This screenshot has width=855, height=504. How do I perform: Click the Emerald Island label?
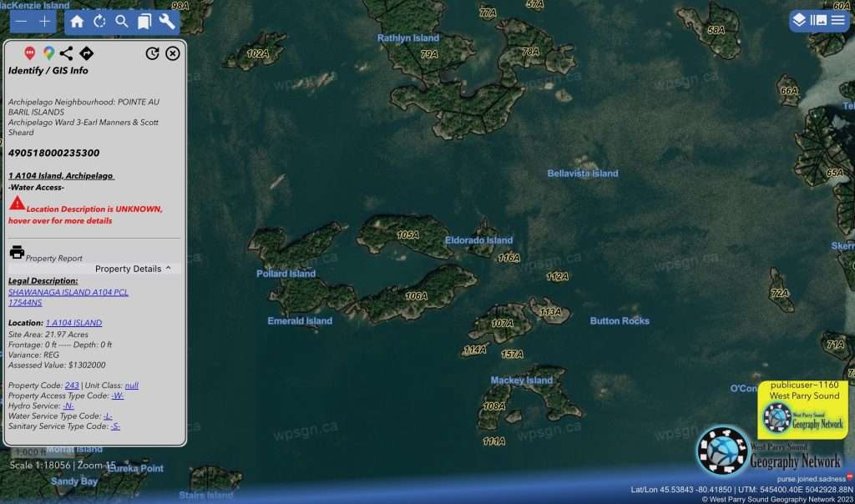tap(300, 321)
